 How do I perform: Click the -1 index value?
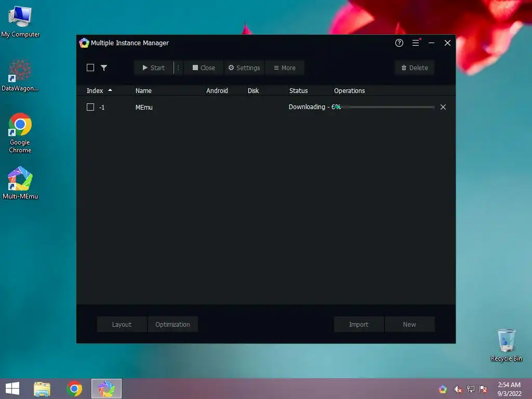102,108
